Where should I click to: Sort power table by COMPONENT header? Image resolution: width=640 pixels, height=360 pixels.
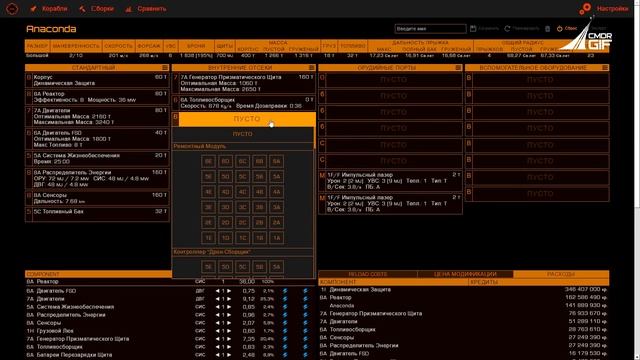[98, 274]
